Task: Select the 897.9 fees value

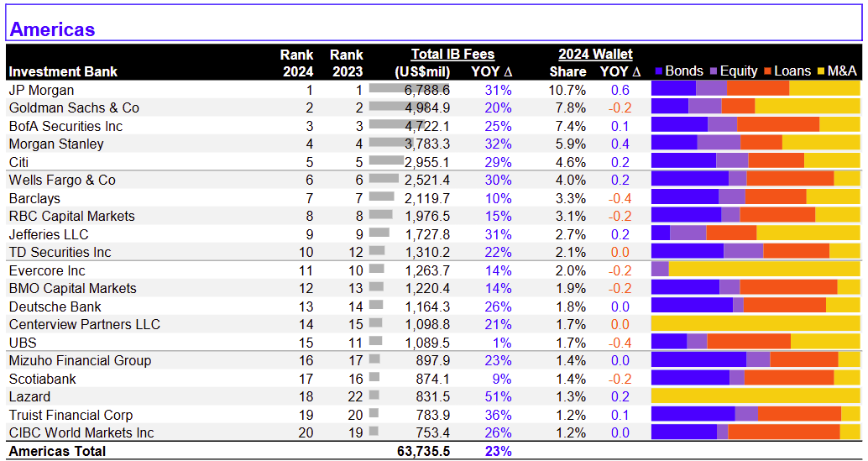Action: pyautogui.click(x=432, y=361)
